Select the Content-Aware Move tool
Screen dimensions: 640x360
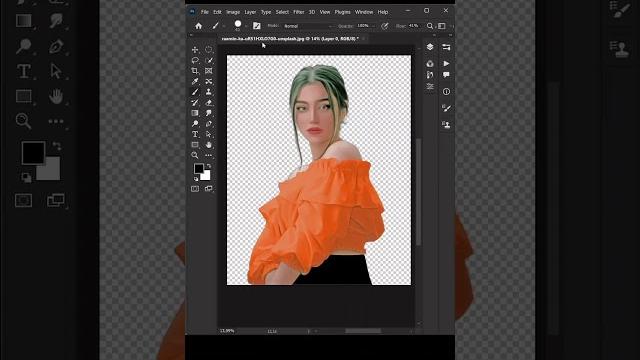[209, 82]
